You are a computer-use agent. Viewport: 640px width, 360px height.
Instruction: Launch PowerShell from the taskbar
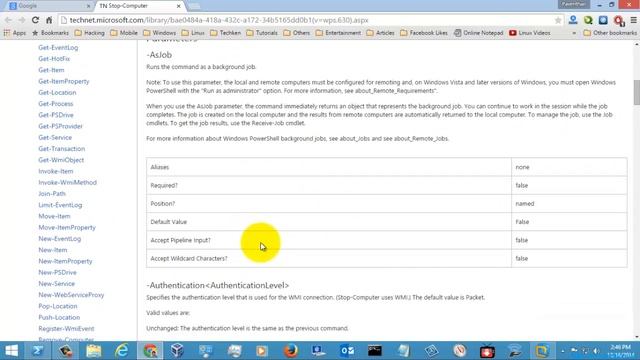click(38, 351)
